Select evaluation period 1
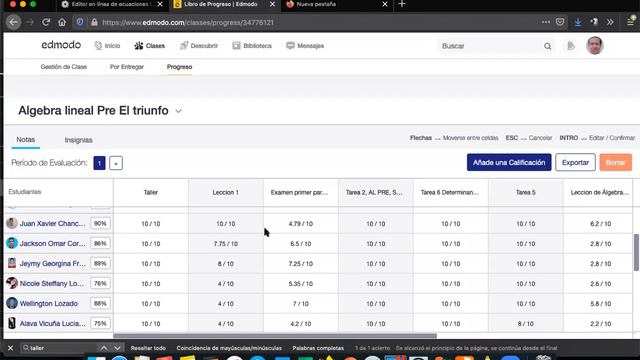Image resolution: width=640 pixels, height=360 pixels. point(99,163)
